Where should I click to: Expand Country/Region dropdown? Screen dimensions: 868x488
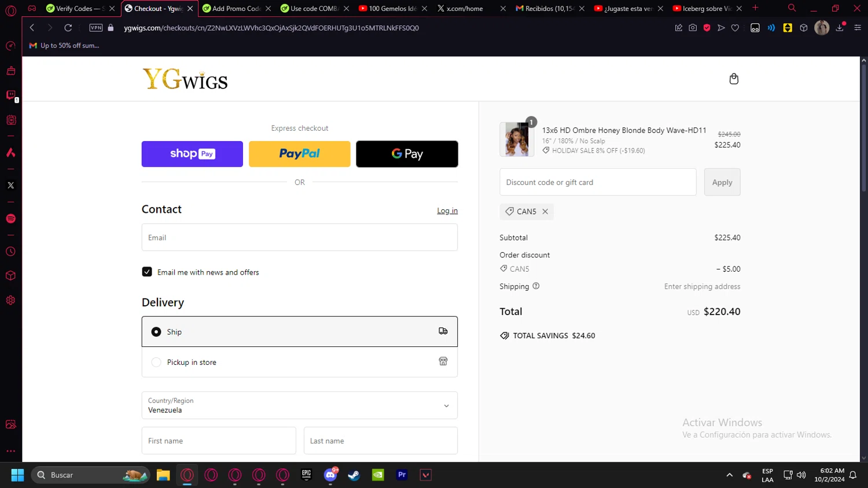click(300, 405)
